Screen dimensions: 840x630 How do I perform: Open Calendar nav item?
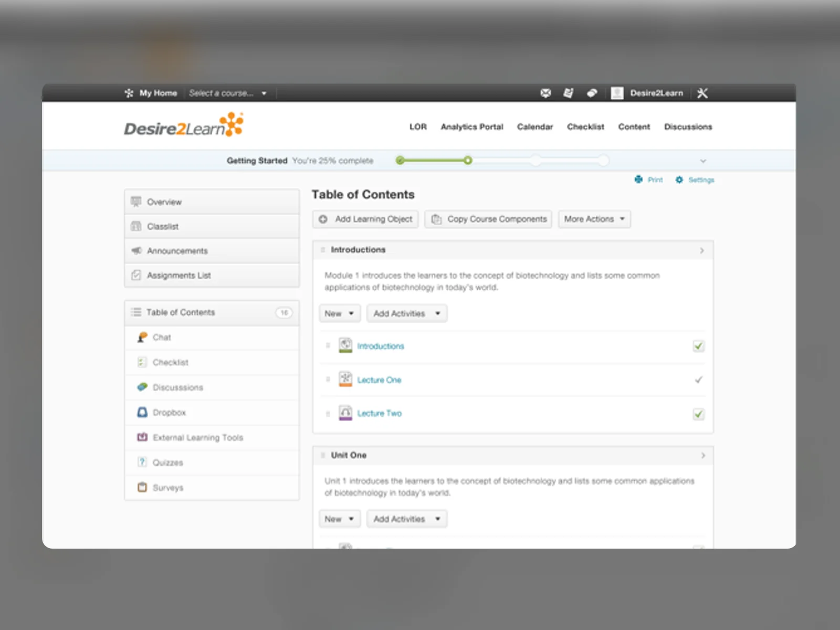click(535, 127)
